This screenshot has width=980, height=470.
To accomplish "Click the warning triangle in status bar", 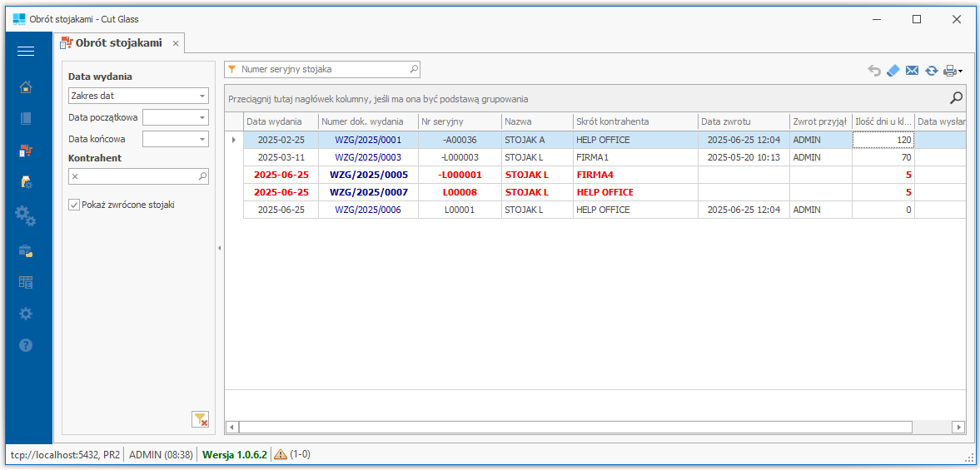I will click(x=281, y=454).
